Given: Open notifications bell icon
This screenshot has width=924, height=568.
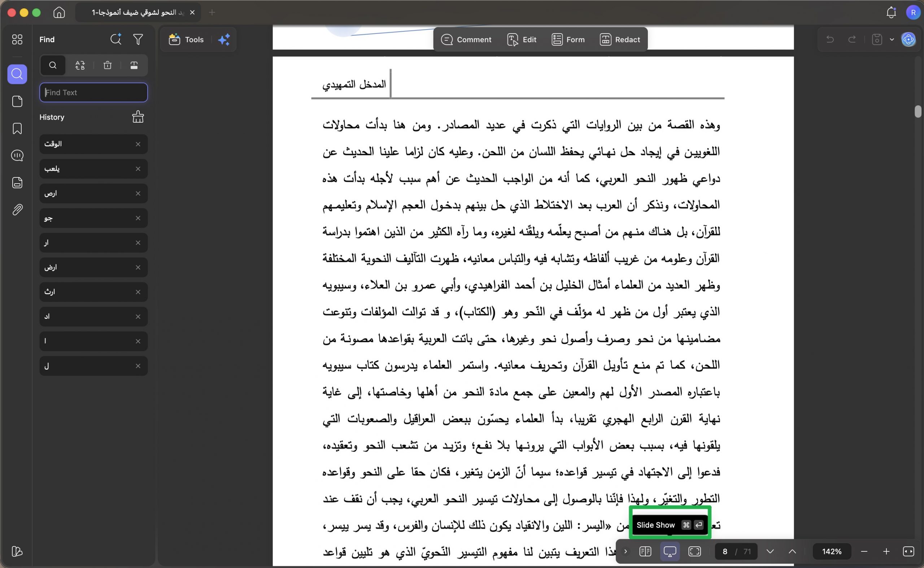Looking at the screenshot, I should point(891,12).
